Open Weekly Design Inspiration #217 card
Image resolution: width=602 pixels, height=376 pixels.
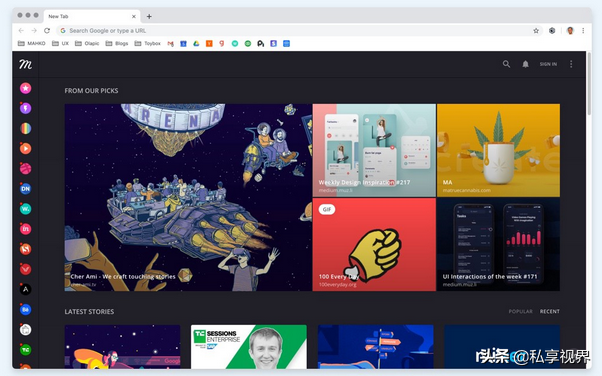click(374, 150)
